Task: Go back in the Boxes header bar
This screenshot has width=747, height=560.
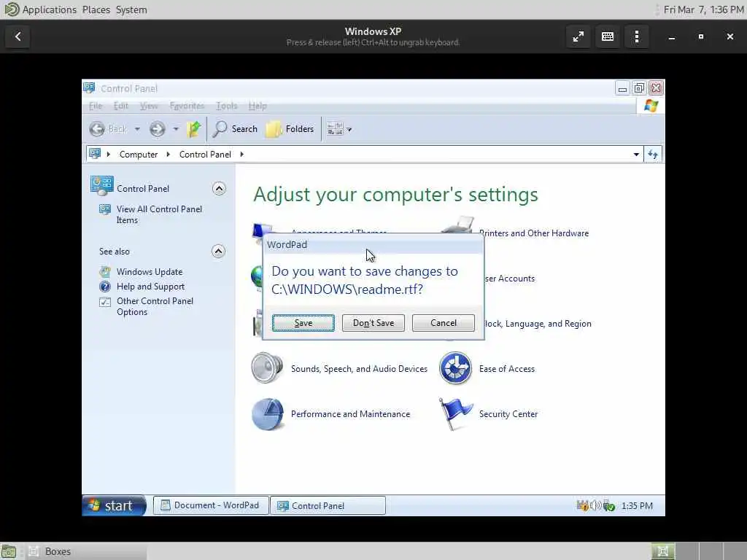Action: click(x=18, y=36)
